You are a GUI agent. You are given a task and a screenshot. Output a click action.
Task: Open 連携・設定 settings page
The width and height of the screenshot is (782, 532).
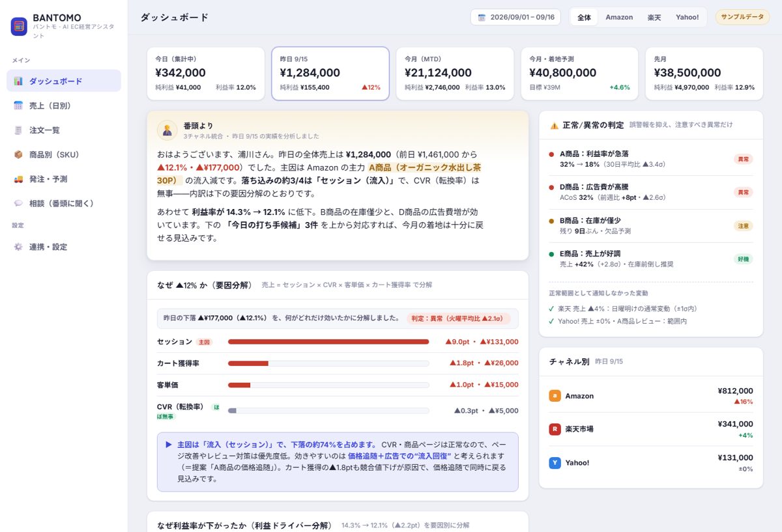point(64,247)
